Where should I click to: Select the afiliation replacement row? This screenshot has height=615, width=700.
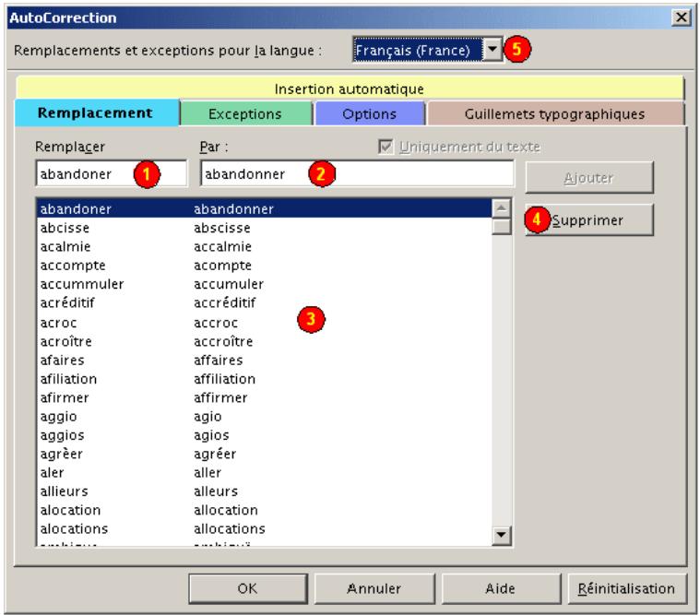(x=265, y=378)
